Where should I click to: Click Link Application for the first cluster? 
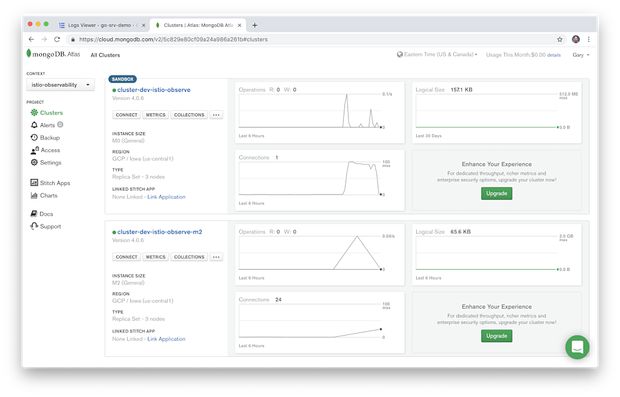(x=166, y=197)
